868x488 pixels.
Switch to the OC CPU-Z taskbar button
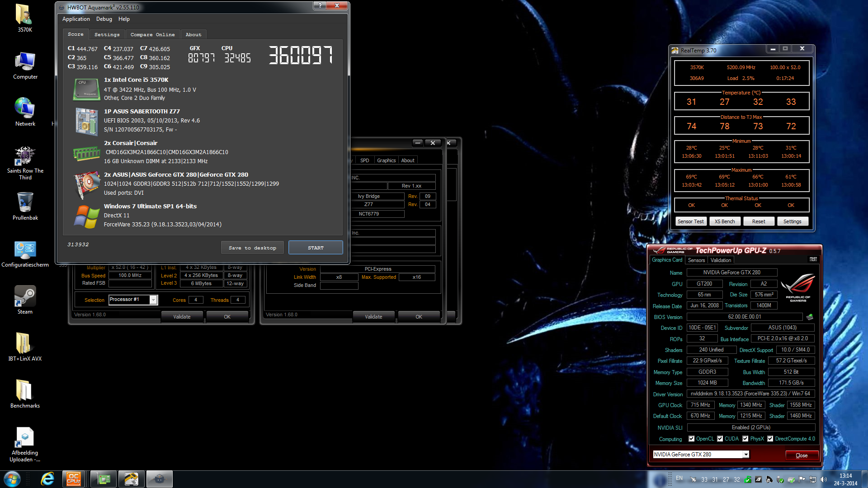74,479
